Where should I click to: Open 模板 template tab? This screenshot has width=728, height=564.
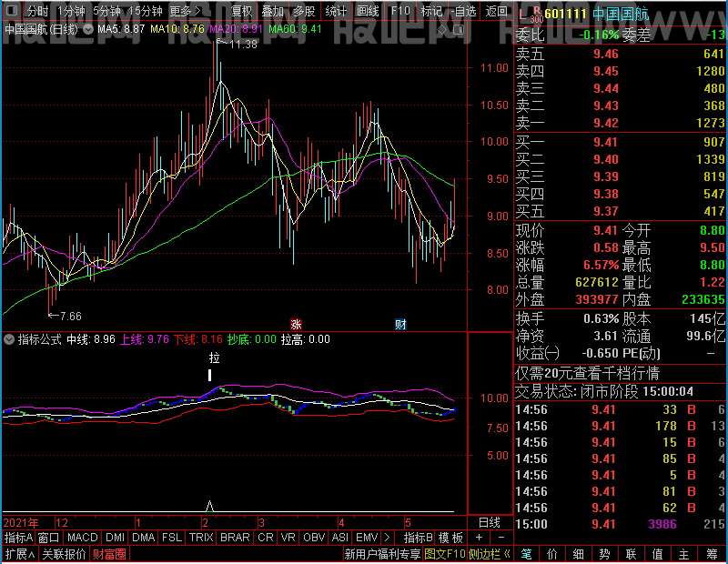pos(450,538)
